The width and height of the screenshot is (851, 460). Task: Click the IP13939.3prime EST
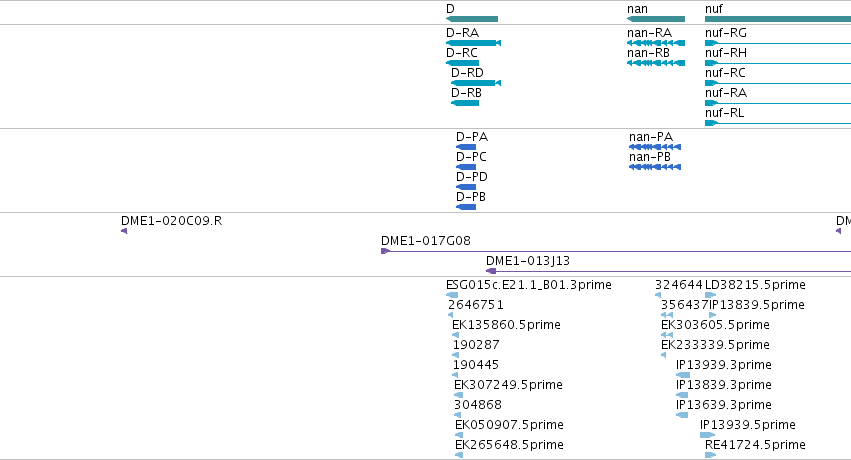pos(683,375)
